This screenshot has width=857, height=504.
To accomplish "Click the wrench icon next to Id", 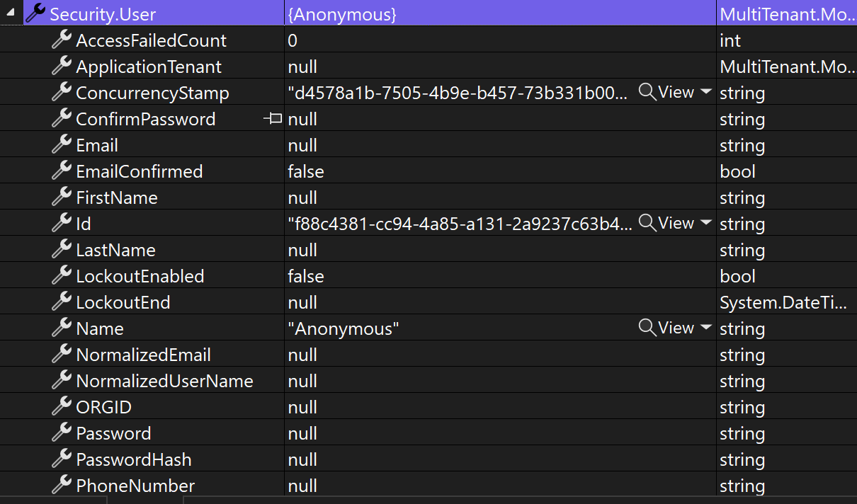I will tap(62, 223).
